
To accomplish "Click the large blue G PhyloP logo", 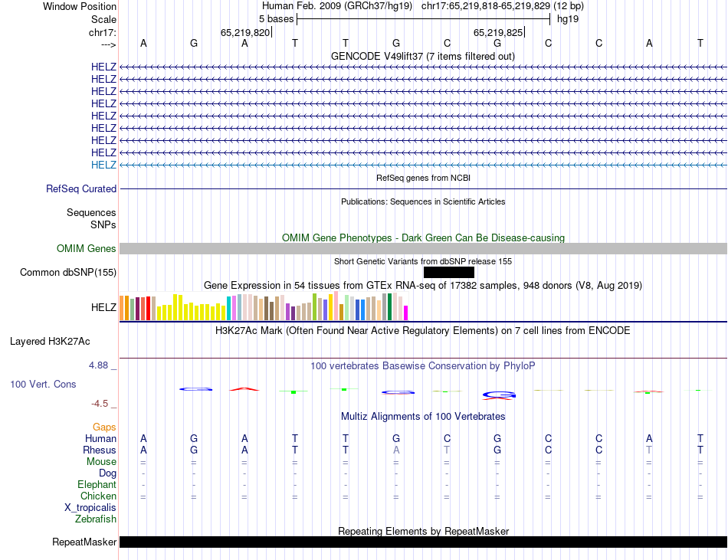I will tap(499, 395).
